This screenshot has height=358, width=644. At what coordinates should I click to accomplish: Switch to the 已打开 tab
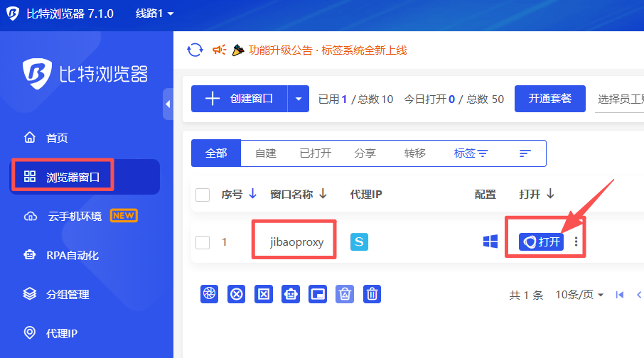tap(315, 153)
